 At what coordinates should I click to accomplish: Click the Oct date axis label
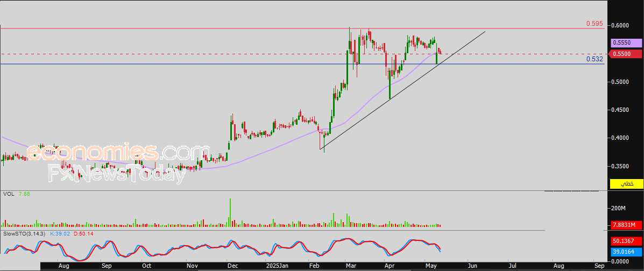(146, 267)
